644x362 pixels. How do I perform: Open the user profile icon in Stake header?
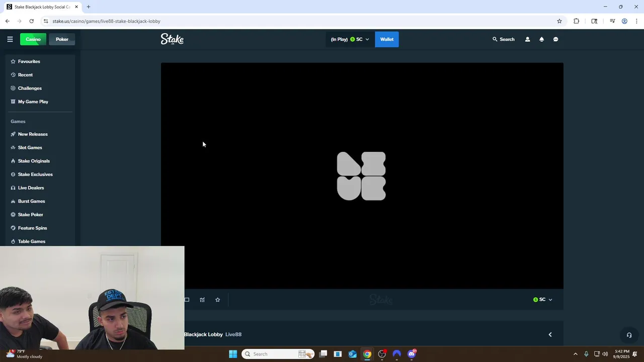[527, 39]
